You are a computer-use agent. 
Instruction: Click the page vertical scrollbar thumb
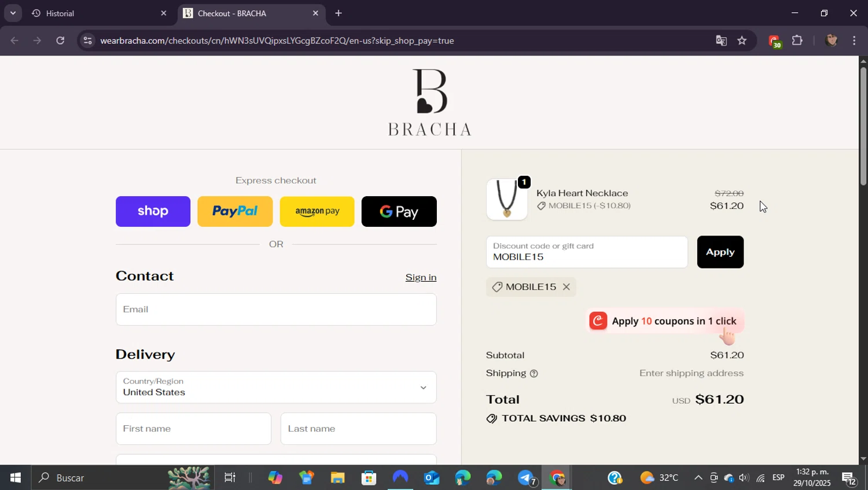coord(863,126)
